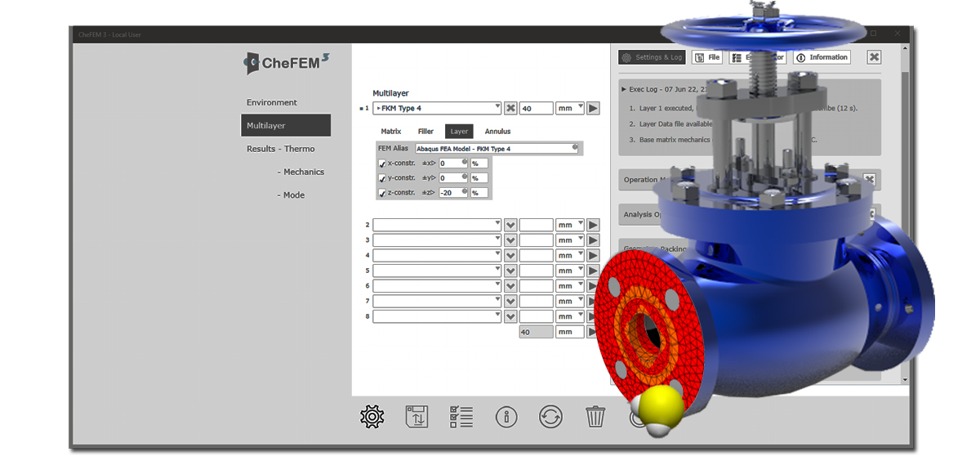This screenshot has height=461, width=980.
Task: Click info dot in x-constraint value field
Action: pyautogui.click(x=465, y=162)
